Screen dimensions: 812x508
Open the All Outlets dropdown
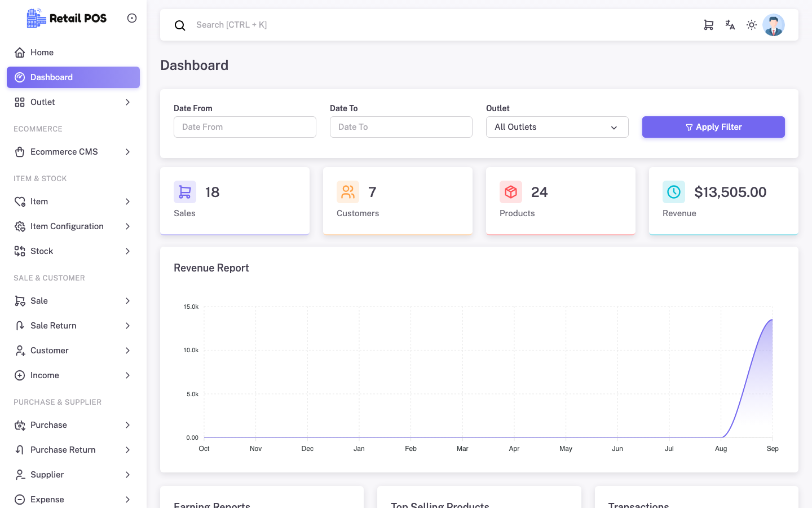(557, 127)
